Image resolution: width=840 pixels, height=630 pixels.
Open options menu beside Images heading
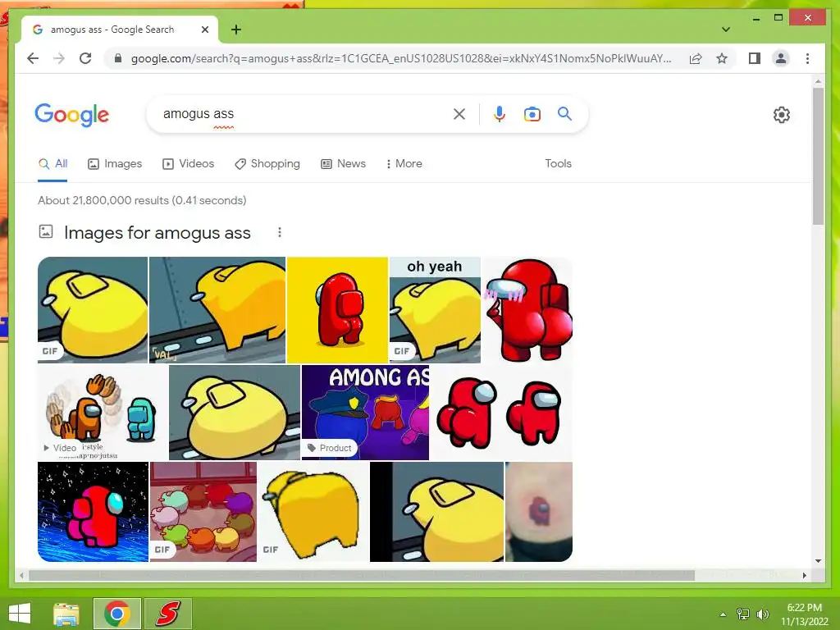279,232
